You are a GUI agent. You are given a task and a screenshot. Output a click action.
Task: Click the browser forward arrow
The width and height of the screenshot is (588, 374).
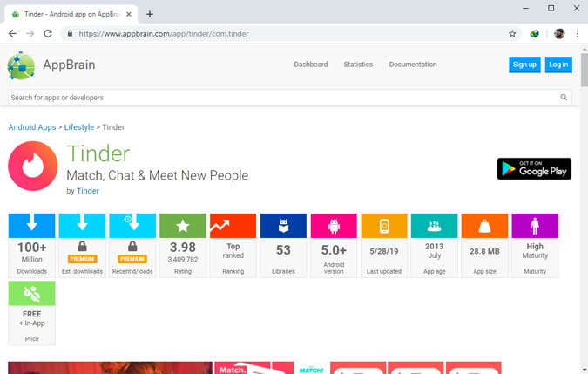pos(30,34)
